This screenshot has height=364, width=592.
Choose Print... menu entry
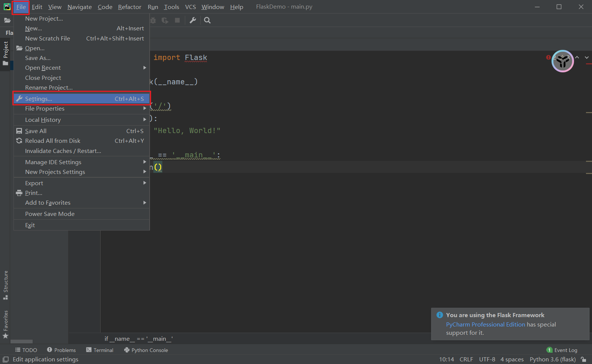pyautogui.click(x=82, y=193)
